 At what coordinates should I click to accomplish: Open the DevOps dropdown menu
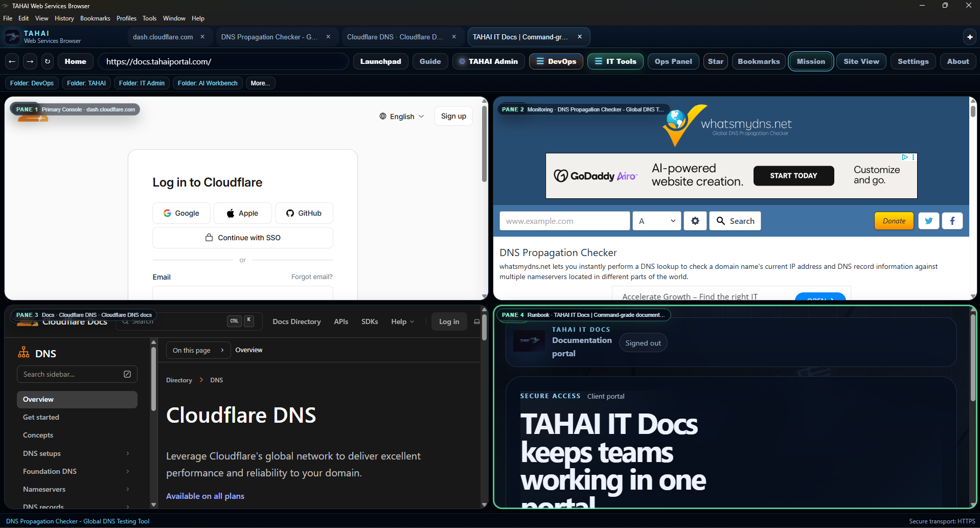coord(556,61)
